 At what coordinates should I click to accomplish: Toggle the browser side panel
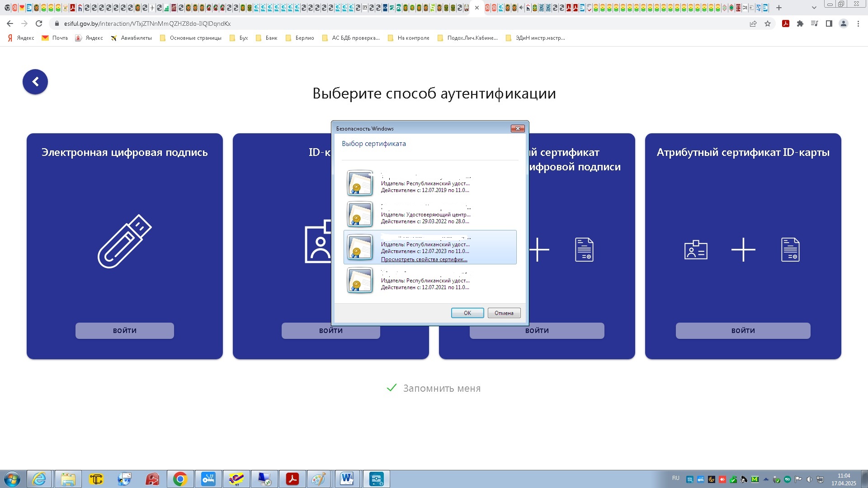pyautogui.click(x=829, y=23)
